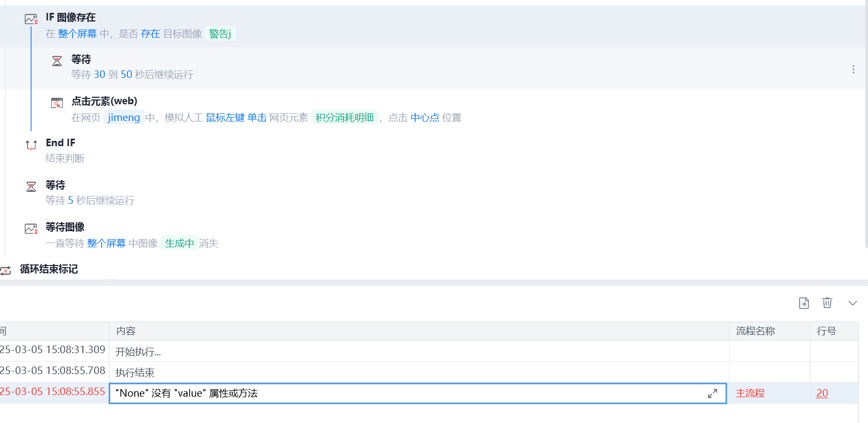Collapse the log panel with the chevron
868x423 pixels.
pos(852,303)
